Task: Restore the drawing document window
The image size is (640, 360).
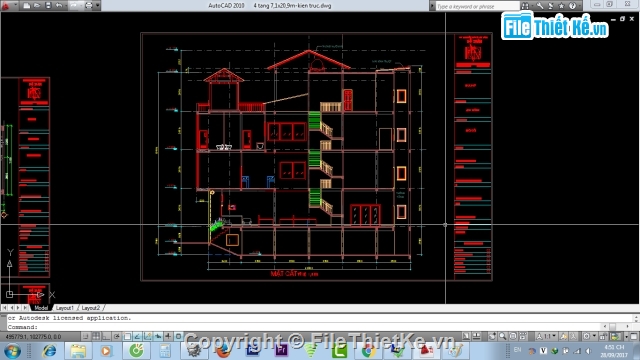Action: 622,19
